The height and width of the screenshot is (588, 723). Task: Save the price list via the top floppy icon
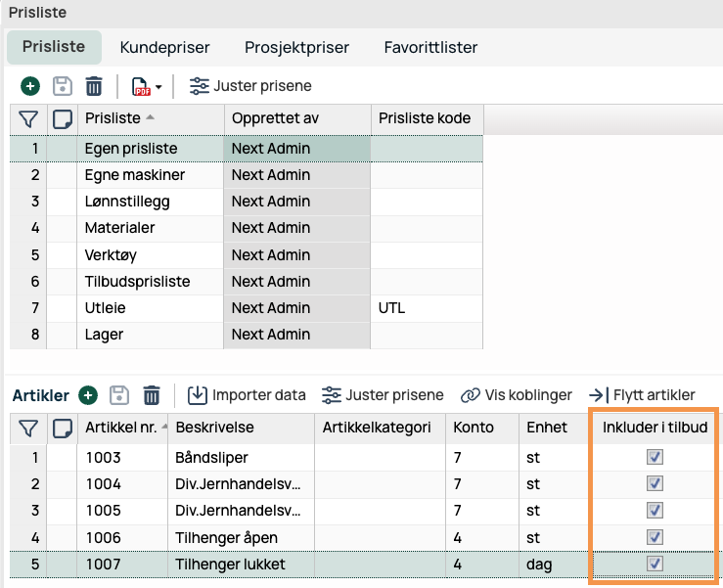[63, 86]
